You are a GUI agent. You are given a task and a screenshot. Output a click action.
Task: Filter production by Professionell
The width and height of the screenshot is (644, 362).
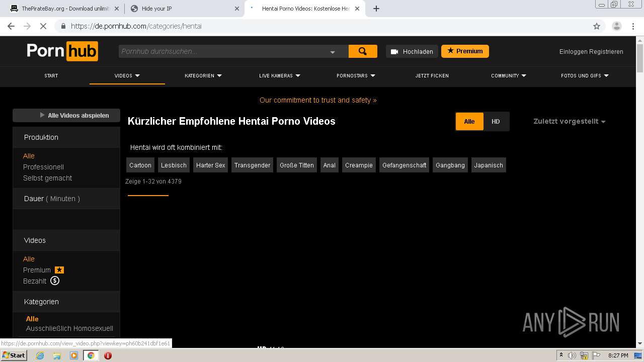(x=43, y=167)
